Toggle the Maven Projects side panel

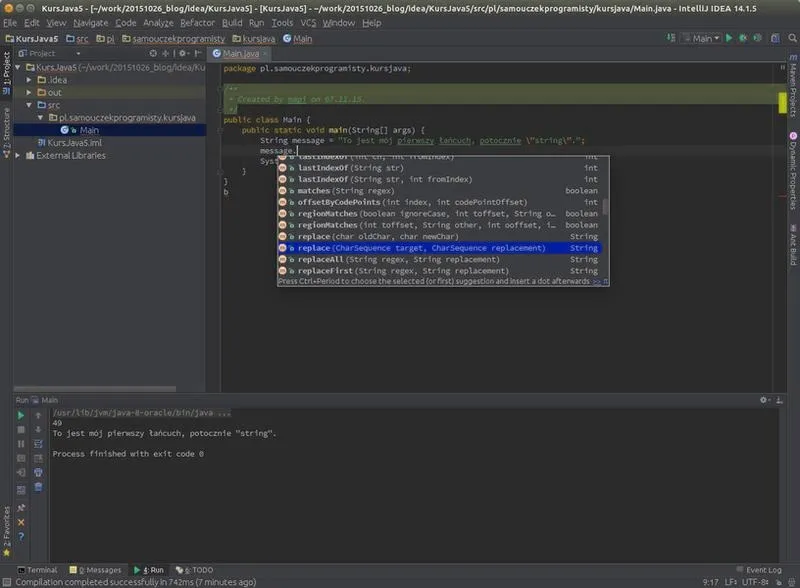(793, 86)
